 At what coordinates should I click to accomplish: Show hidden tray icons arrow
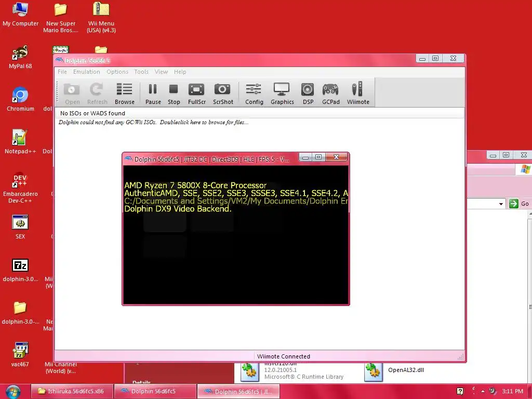click(x=483, y=391)
